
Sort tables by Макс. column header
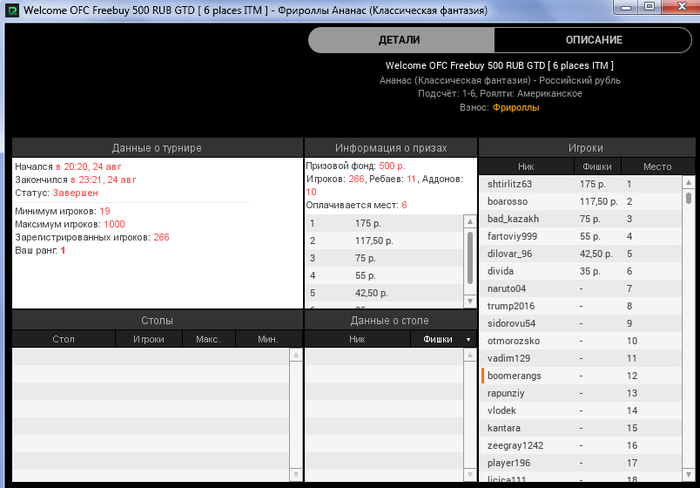click(208, 339)
